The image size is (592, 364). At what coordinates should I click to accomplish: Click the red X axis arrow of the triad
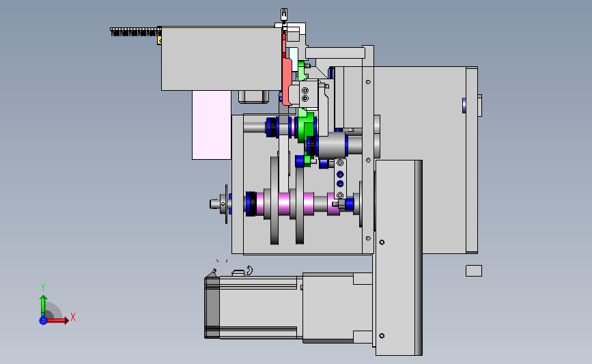point(57,320)
